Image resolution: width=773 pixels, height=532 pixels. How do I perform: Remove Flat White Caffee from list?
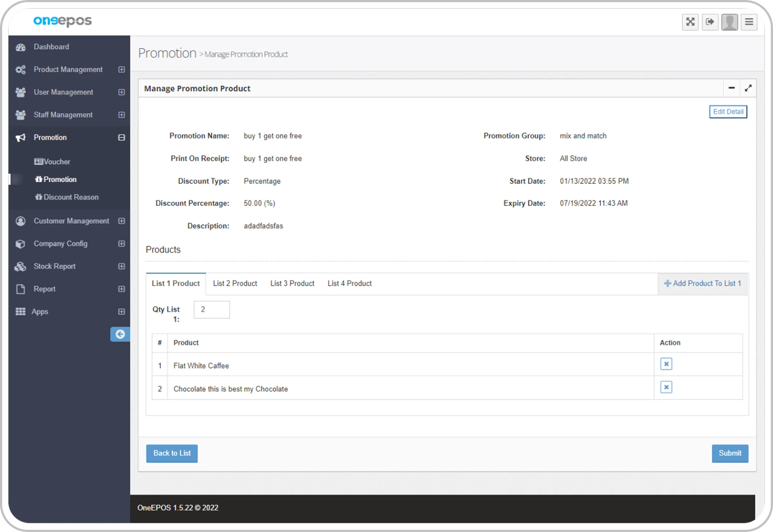[x=666, y=364]
